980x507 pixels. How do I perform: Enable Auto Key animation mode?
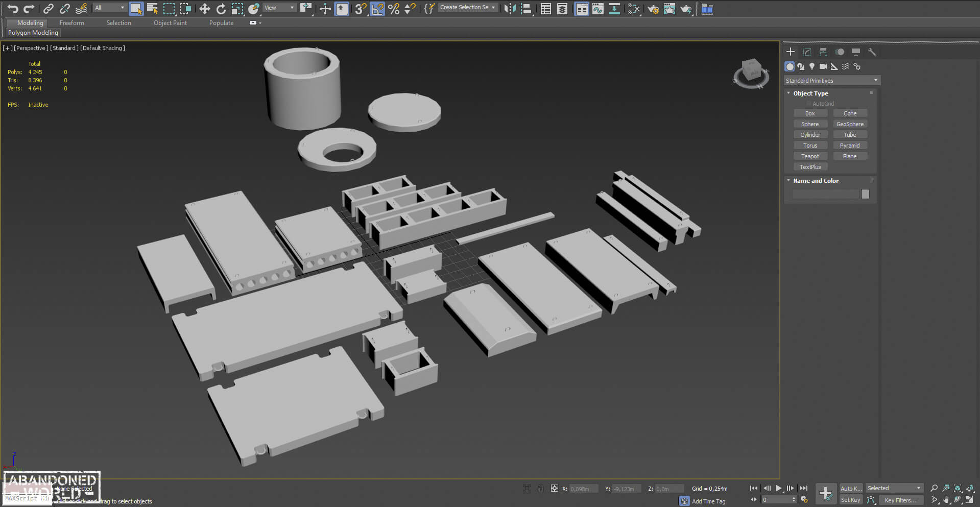pyautogui.click(x=850, y=489)
